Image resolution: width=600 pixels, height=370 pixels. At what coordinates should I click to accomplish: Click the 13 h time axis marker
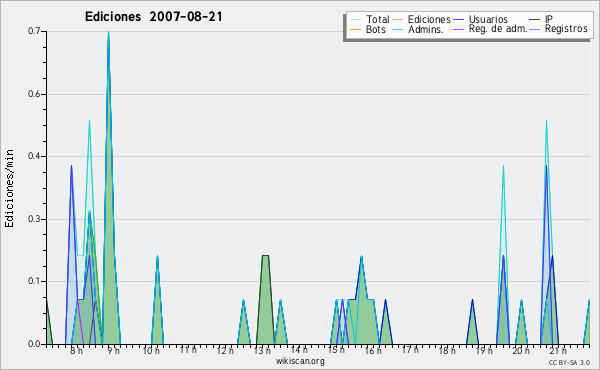point(262,350)
